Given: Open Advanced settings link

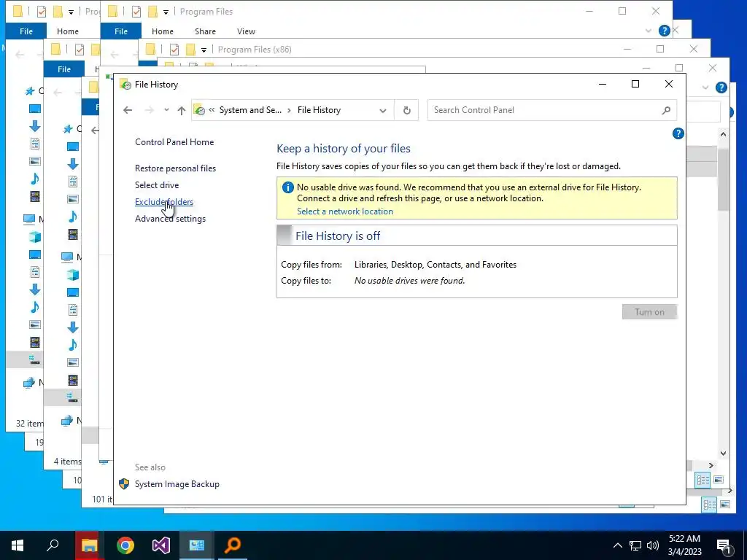Looking at the screenshot, I should point(170,219).
